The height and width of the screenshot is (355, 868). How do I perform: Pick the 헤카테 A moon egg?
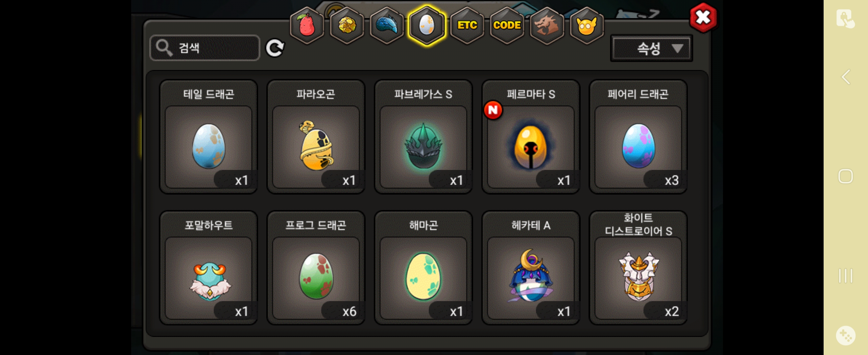coord(530,268)
